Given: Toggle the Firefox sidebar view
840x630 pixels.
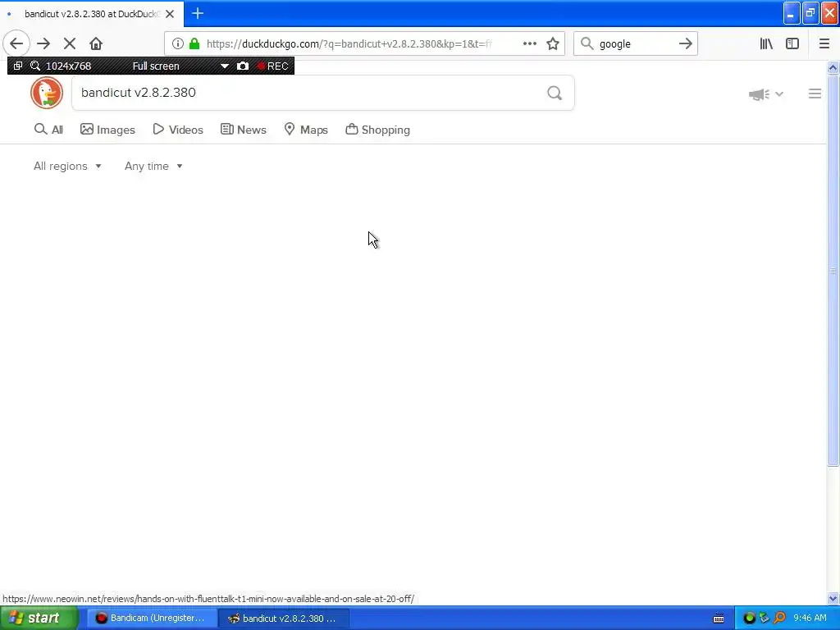Looking at the screenshot, I should (792, 43).
